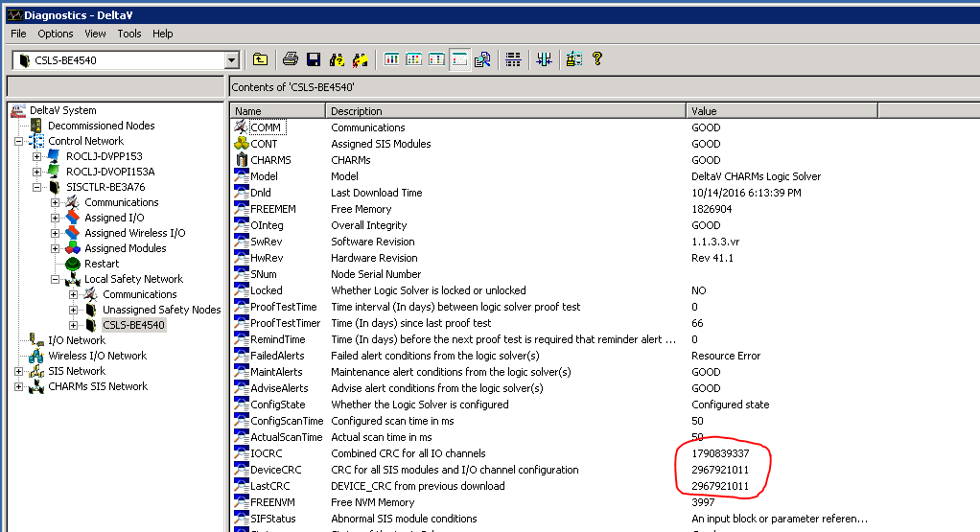Click the up-one-level folder icon
Screen dimensions: 980x532
tap(260, 59)
